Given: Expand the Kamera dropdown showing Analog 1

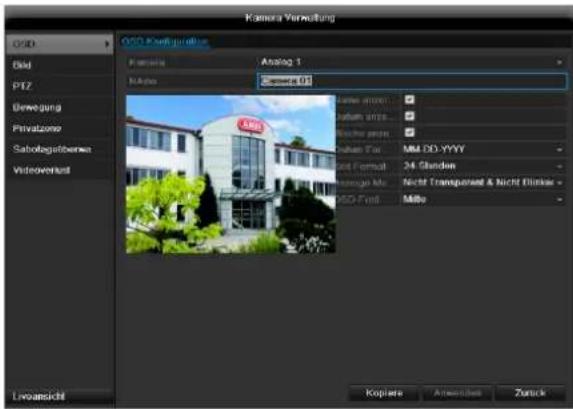Looking at the screenshot, I should click(412, 62).
